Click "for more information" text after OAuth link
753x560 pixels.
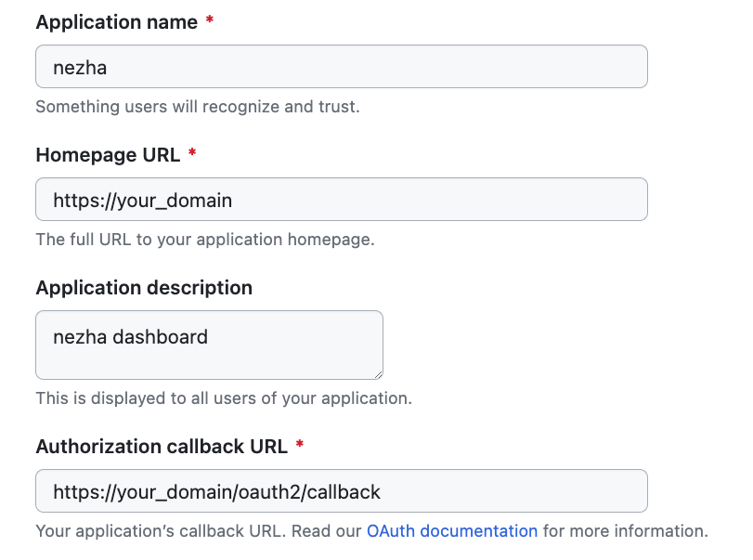point(625,531)
